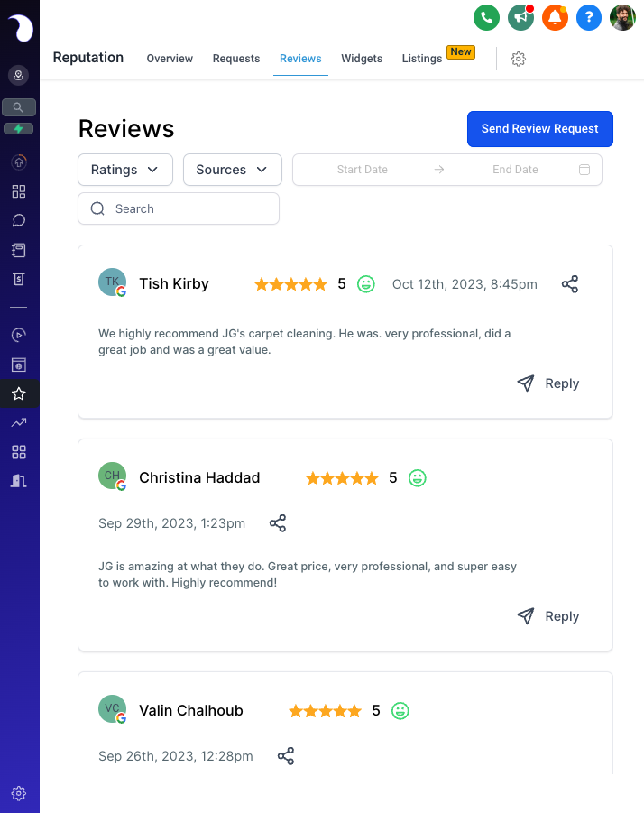This screenshot has width=644, height=813.
Task: Switch to the Overview tab
Action: 170,59
